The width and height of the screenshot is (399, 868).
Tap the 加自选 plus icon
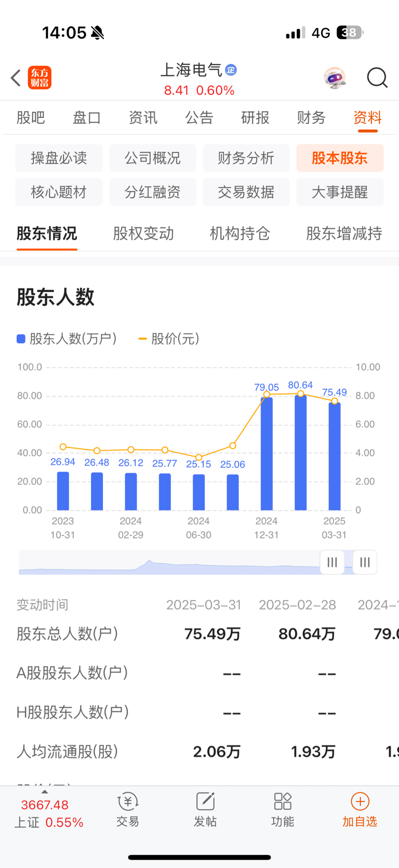[x=360, y=802]
